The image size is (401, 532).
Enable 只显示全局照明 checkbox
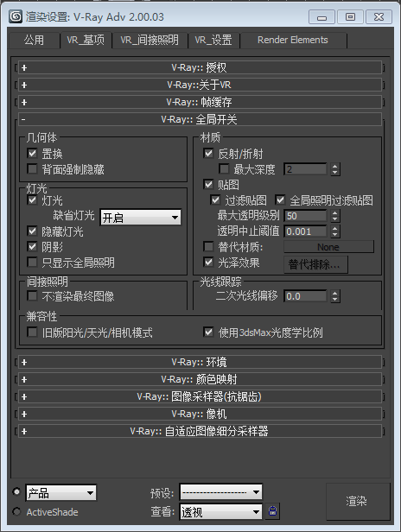click(32, 262)
